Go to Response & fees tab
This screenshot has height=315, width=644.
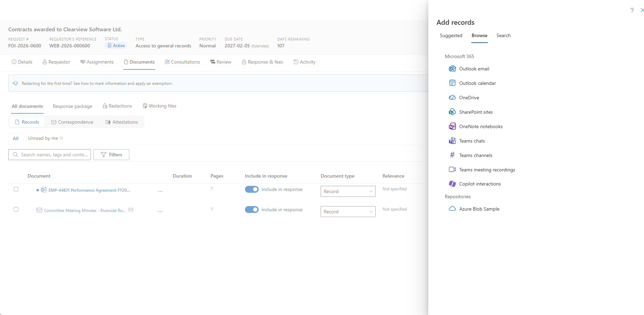click(x=262, y=62)
